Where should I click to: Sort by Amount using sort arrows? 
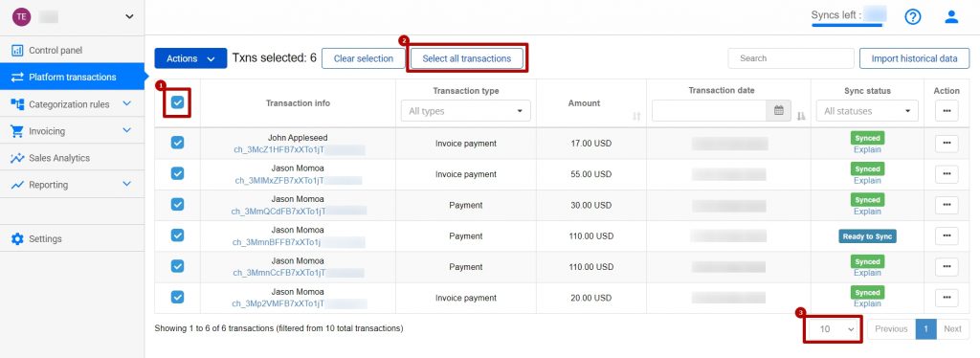[x=636, y=116]
